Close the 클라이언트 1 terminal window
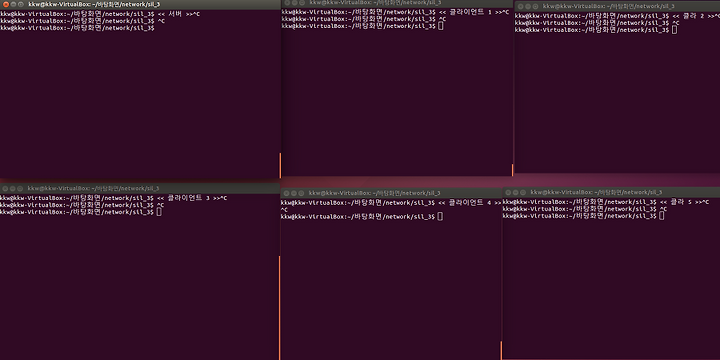 pyautogui.click(x=287, y=3)
